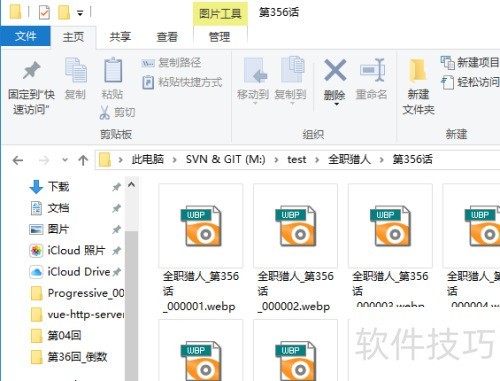Open the New item (新建项目) menu

(x=469, y=62)
